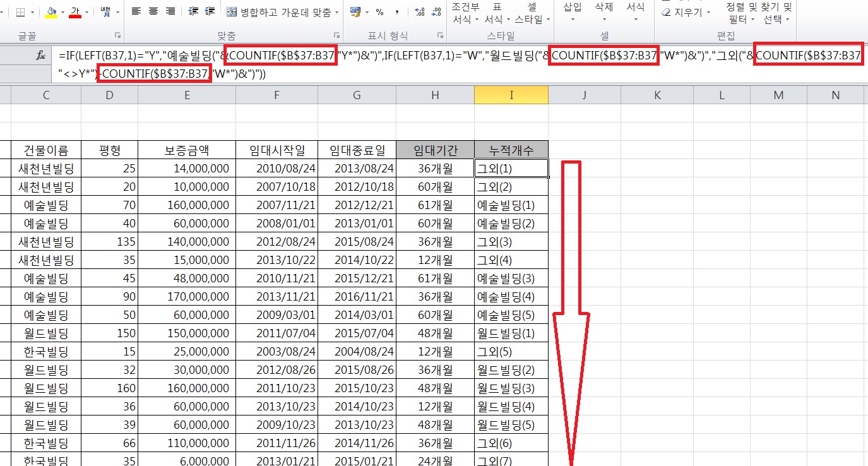Click the fill color paint bucket icon
This screenshot has height=466, width=868.
coord(52,12)
